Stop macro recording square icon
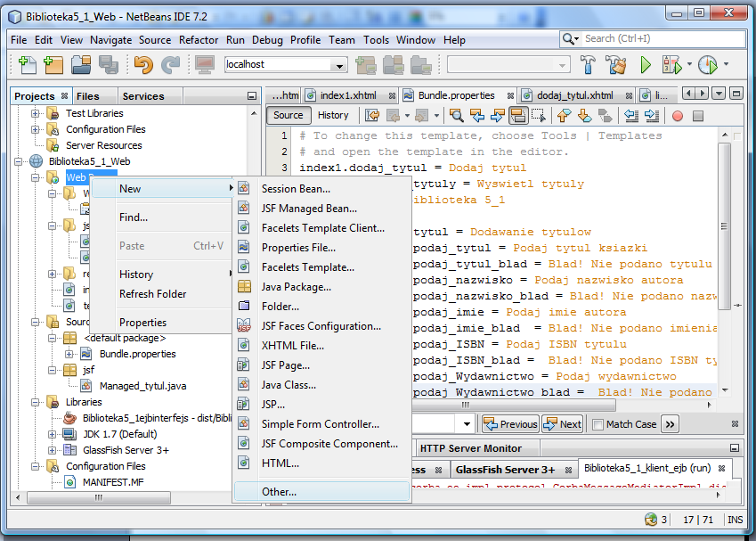The image size is (756, 541). [697, 116]
